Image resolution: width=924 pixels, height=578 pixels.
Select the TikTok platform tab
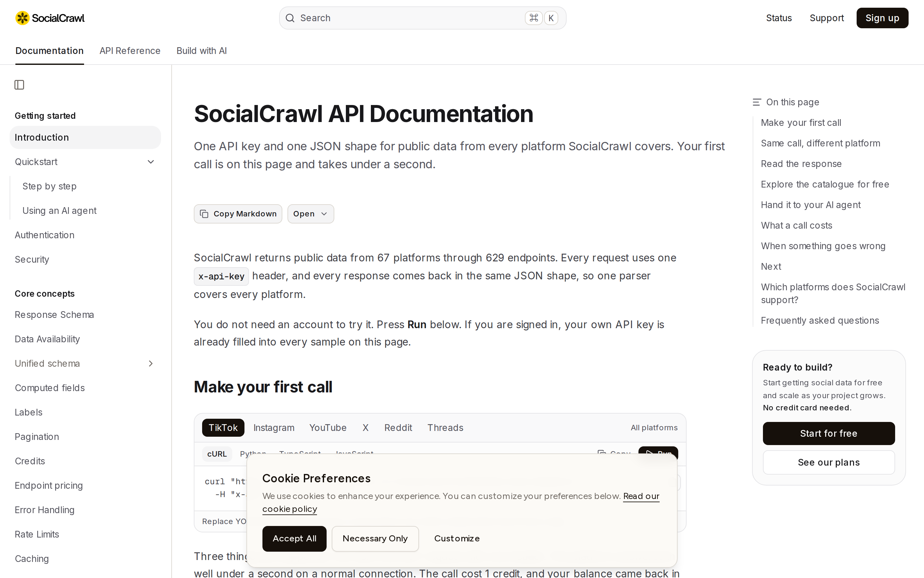223,427
